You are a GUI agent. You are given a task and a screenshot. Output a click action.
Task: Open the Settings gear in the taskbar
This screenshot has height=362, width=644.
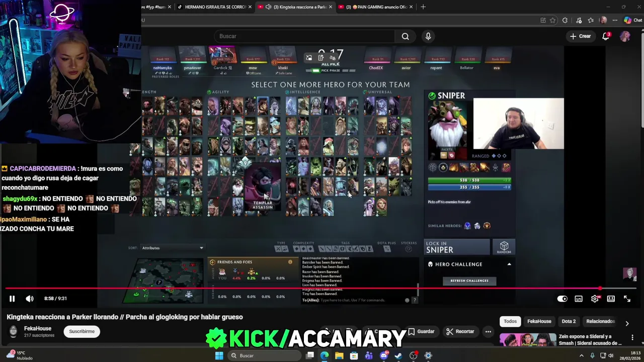[x=428, y=356]
